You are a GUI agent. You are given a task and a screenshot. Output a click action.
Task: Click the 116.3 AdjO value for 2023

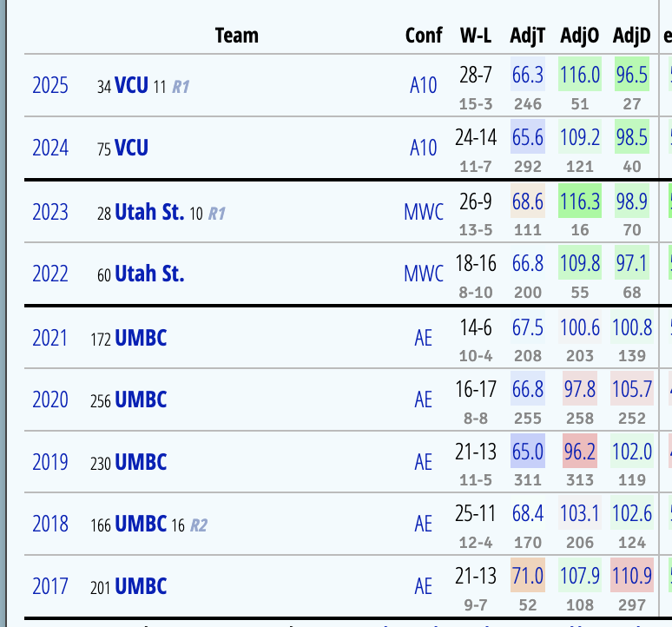click(580, 202)
